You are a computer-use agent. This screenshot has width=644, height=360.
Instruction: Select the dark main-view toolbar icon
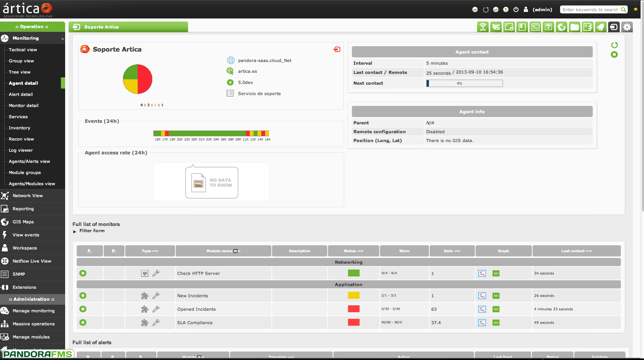tap(614, 27)
